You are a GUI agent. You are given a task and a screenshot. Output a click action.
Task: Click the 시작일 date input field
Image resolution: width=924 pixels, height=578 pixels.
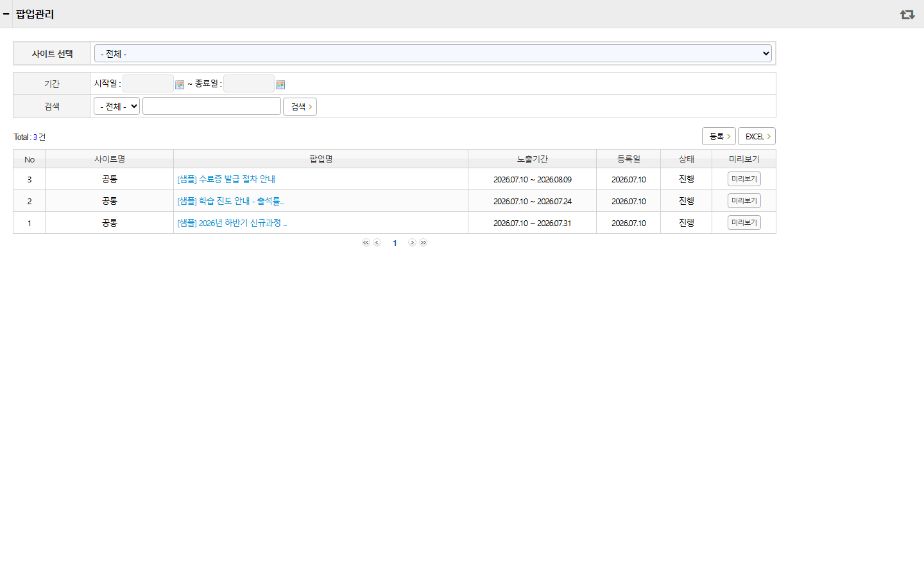148,83
